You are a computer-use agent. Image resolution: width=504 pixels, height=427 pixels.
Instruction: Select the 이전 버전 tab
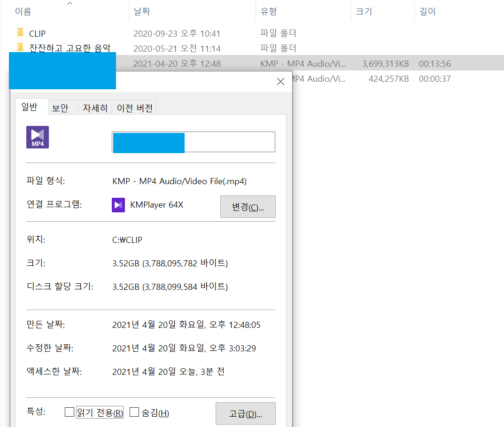tap(135, 108)
